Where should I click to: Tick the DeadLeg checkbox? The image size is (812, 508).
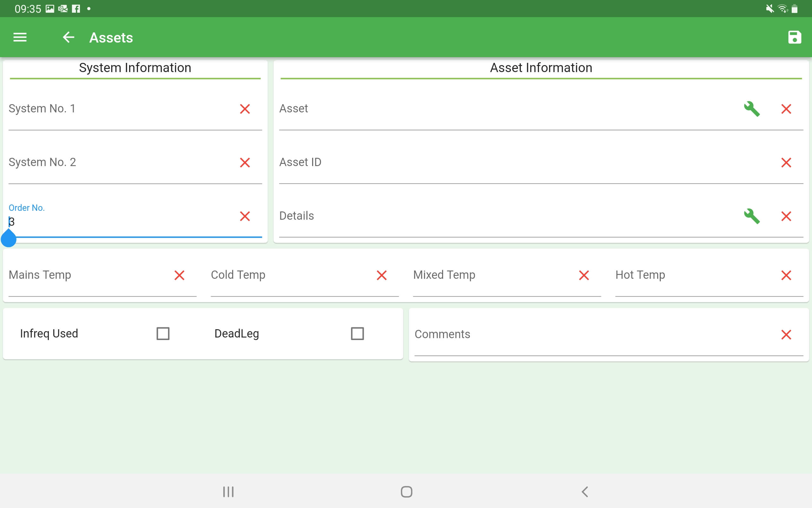pyautogui.click(x=357, y=334)
